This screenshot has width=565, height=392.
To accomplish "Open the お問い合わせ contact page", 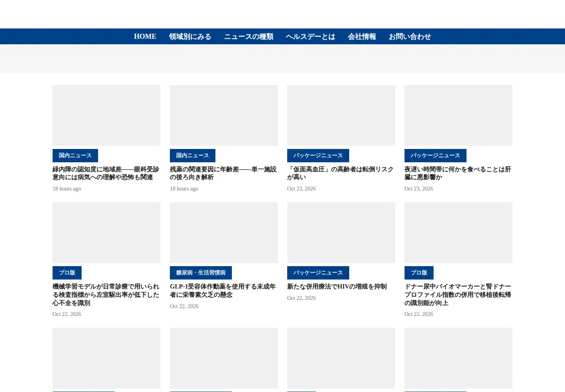I will tap(410, 36).
